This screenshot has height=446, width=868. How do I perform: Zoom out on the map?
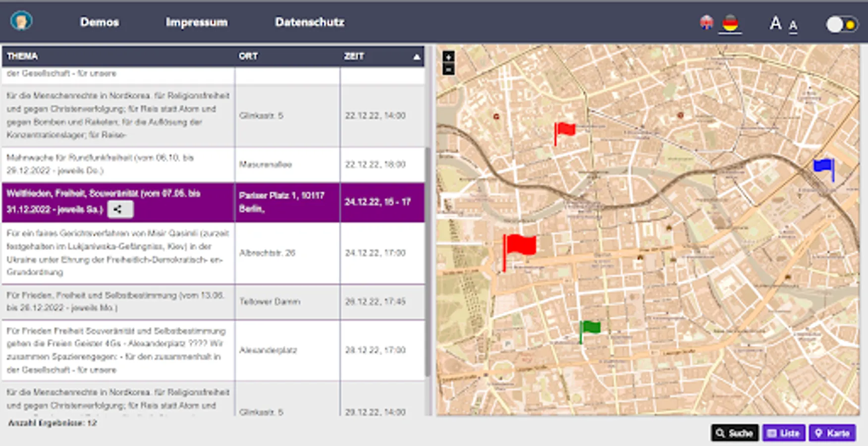(x=448, y=69)
